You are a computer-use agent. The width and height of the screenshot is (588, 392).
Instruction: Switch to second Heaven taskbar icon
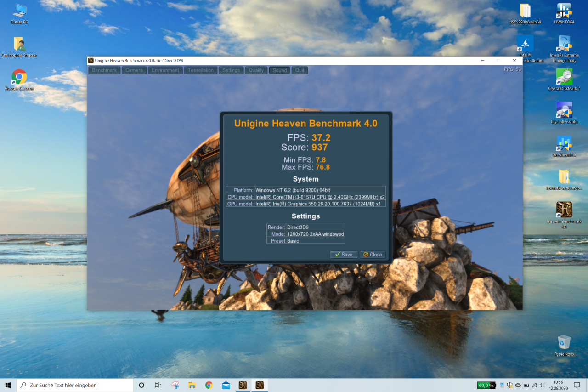260,385
